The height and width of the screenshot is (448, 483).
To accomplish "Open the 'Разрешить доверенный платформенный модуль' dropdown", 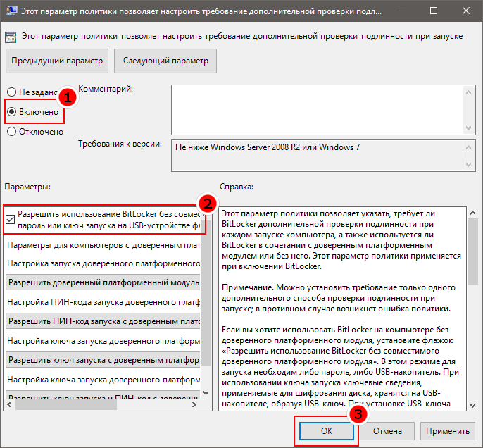I will click(103, 282).
